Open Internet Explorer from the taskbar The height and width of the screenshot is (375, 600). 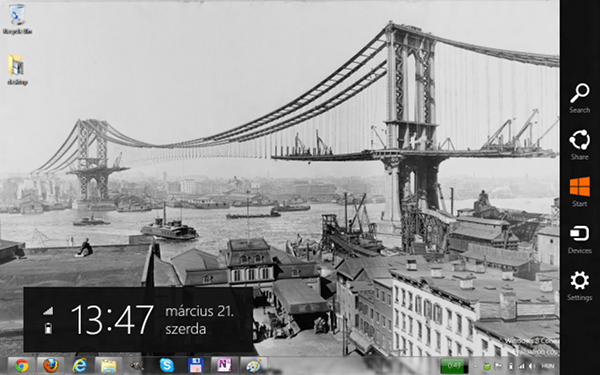click(80, 366)
